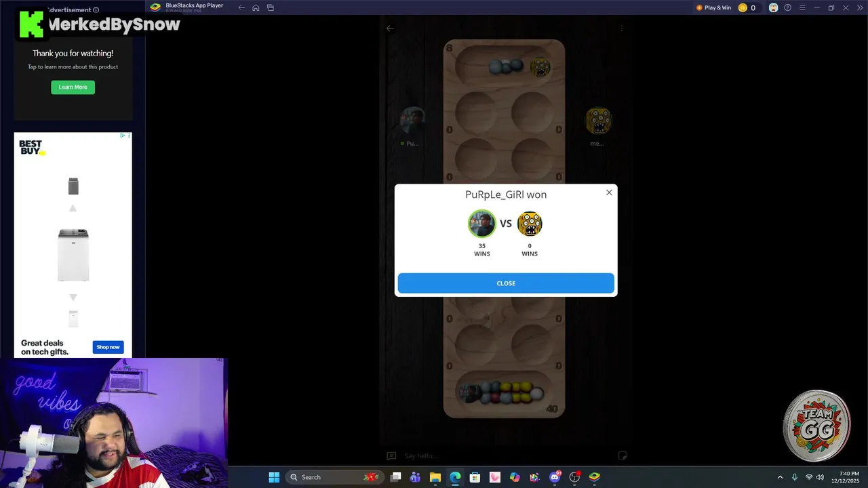Click the '35 WINS' text

482,250
